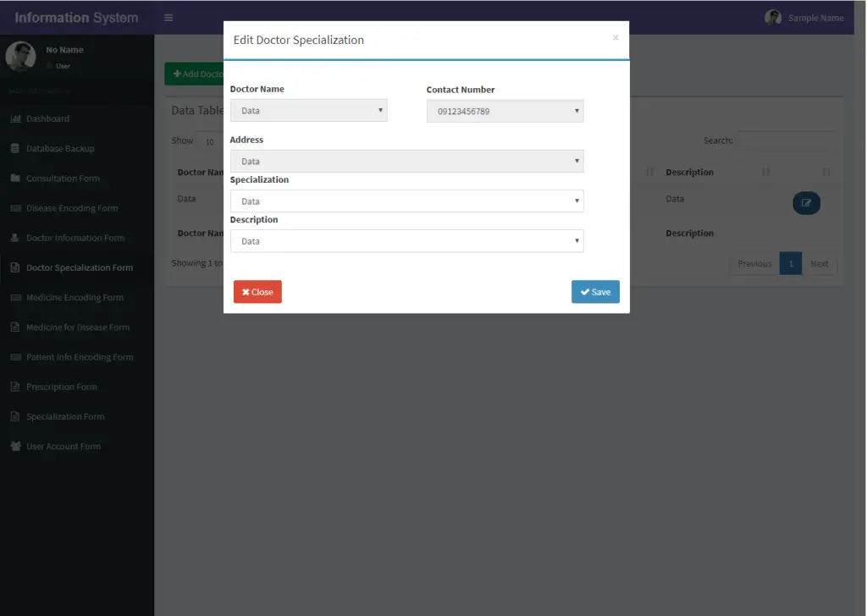Open the Contact Number dropdown
The width and height of the screenshot is (867, 616).
[505, 111]
